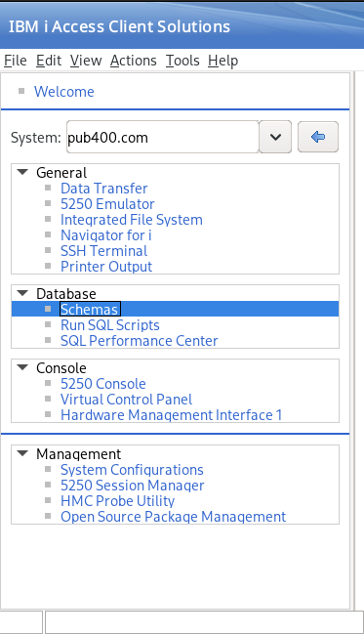Open the Tools menu
The height and width of the screenshot is (635, 364).
[182, 61]
